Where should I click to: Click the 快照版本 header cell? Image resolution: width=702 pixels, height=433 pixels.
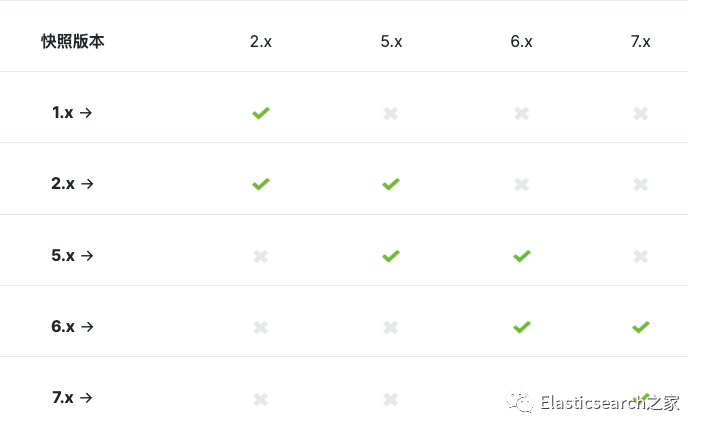point(72,42)
